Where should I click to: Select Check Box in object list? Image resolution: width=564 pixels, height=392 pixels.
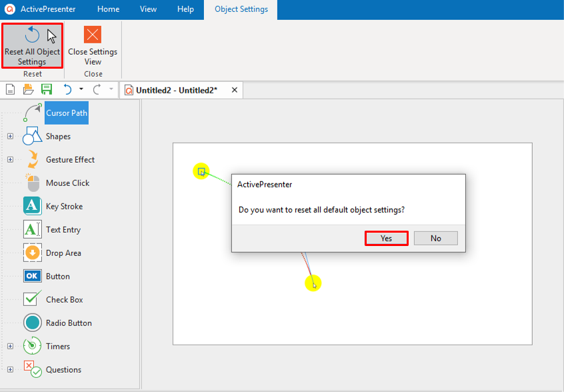[64, 299]
